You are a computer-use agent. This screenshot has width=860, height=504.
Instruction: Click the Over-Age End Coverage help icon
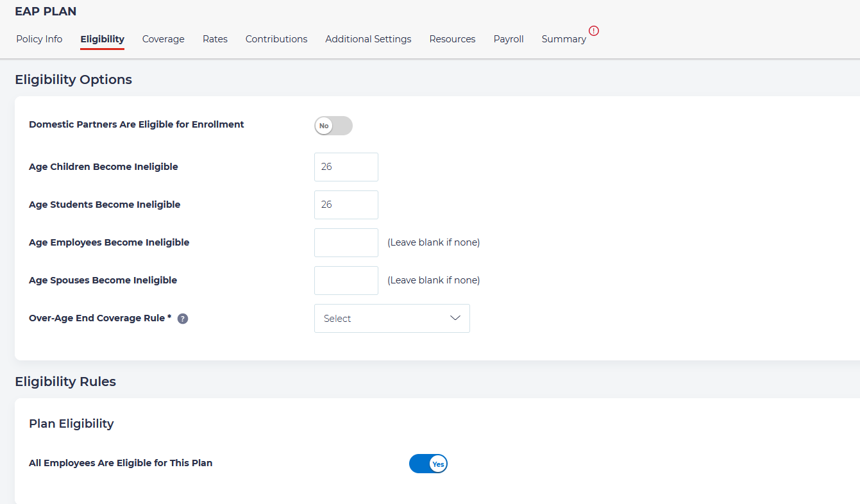(x=183, y=319)
